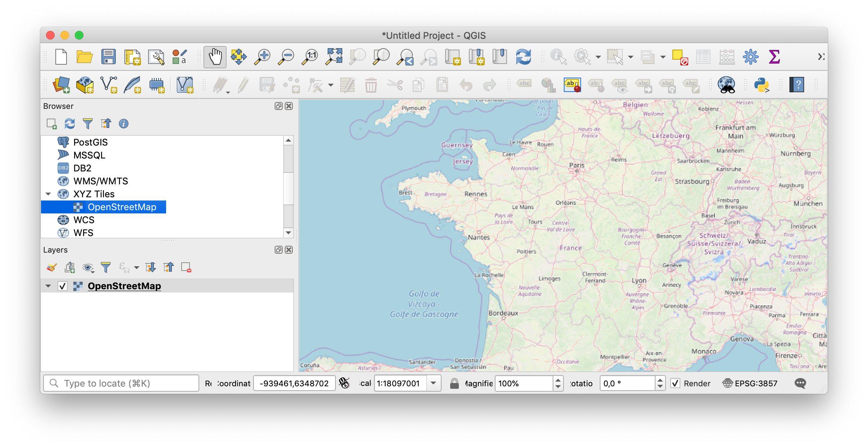868x447 pixels.
Task: Select OpenStreetMap under XYZ Tiles
Action: point(122,207)
